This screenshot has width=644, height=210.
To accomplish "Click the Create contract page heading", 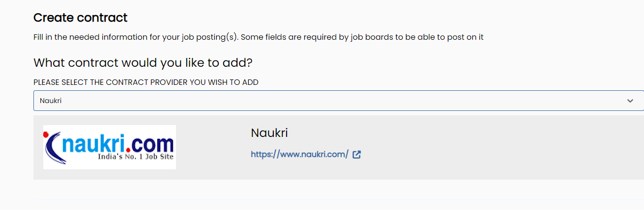I will [x=81, y=18].
